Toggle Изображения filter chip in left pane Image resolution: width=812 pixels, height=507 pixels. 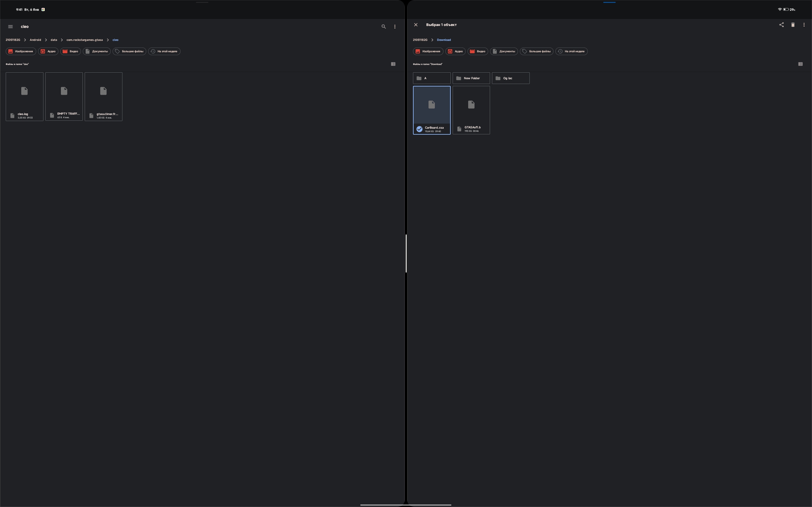[x=21, y=51]
